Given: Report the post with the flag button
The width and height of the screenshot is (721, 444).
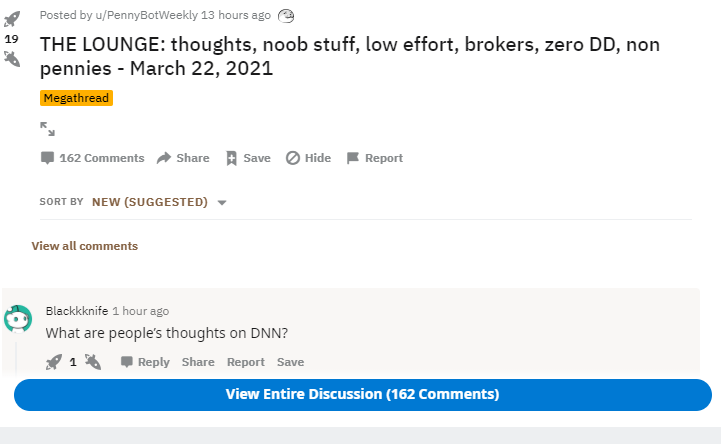Looking at the screenshot, I should tap(374, 158).
